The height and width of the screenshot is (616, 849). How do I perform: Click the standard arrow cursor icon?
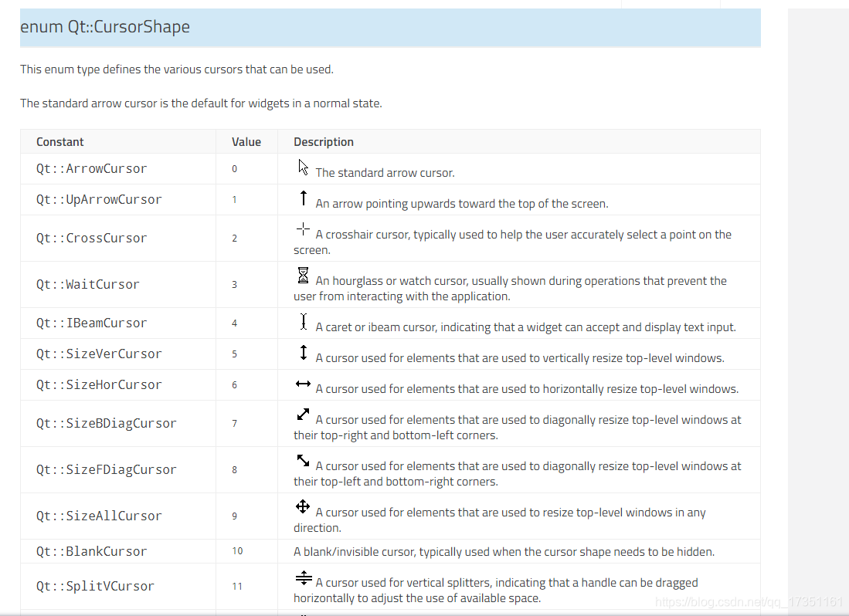(303, 167)
